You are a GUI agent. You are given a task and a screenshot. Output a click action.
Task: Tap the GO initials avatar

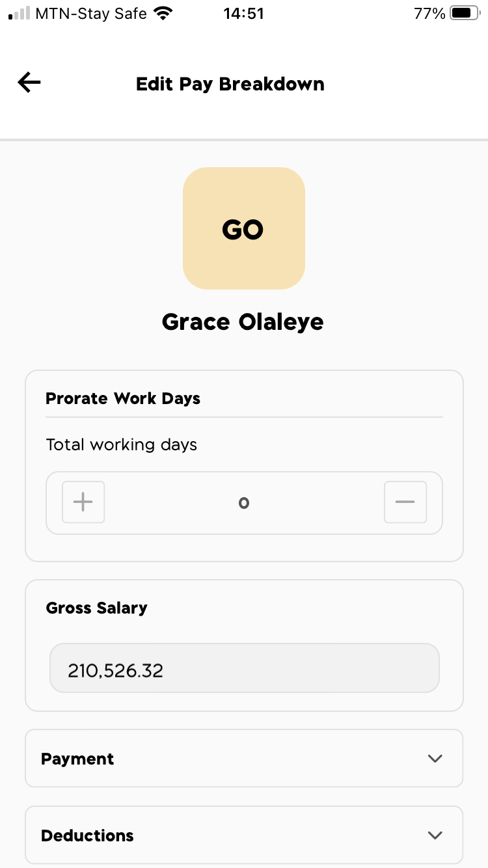pos(244,228)
